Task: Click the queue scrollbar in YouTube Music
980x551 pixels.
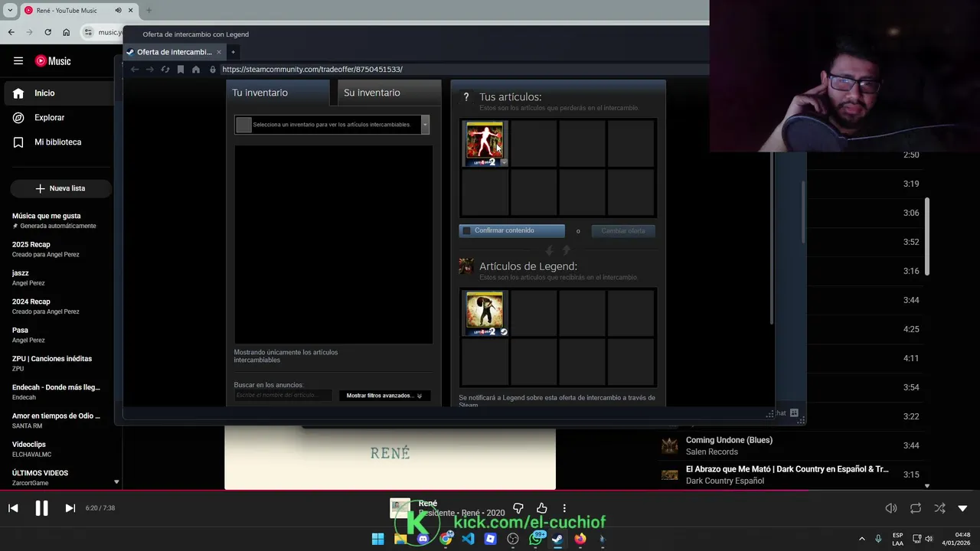Action: pos(927,237)
